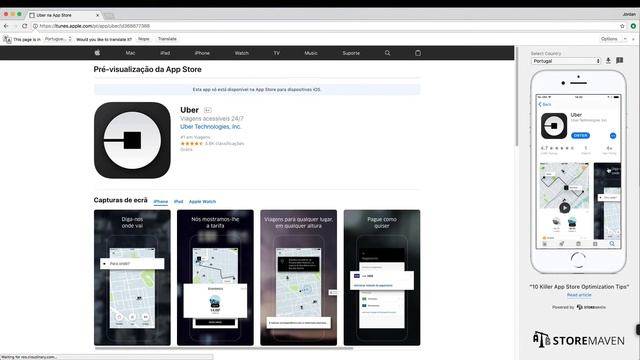Decline translation with the Nope button
Viewport: 640px width, 360px height.
click(x=144, y=39)
